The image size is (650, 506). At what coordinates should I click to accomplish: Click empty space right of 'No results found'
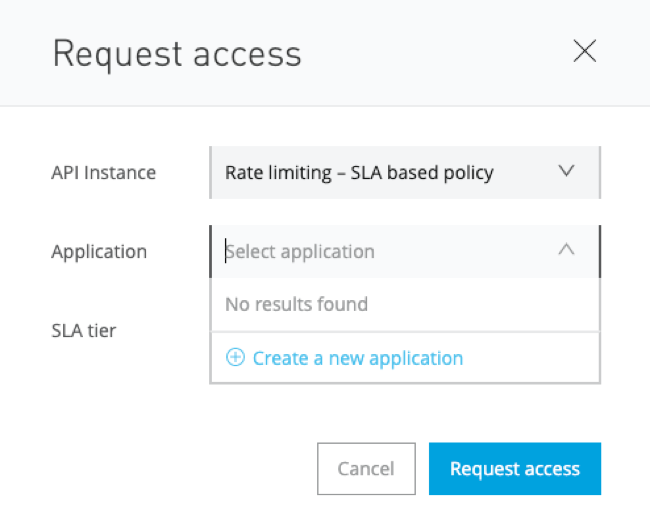(x=480, y=304)
